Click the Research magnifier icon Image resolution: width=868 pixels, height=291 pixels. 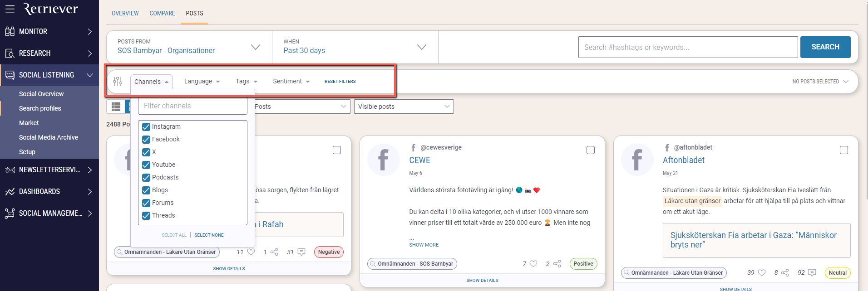[x=10, y=53]
